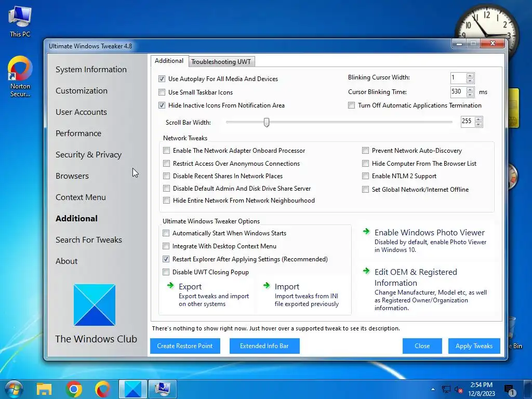Increase Scroll Bar Width value with up arrow

[x=478, y=119]
